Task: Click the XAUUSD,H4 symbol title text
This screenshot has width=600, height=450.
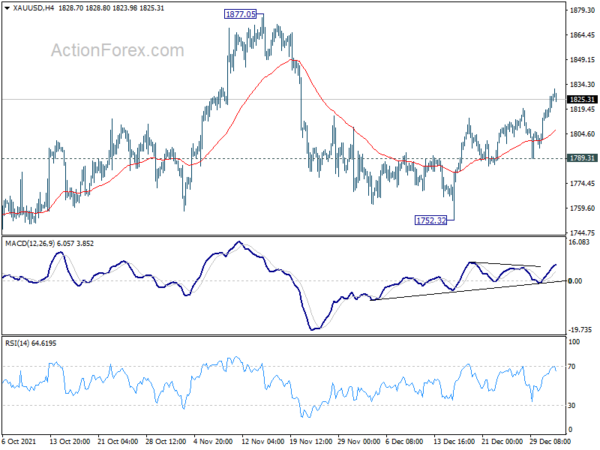Action: pyautogui.click(x=33, y=8)
